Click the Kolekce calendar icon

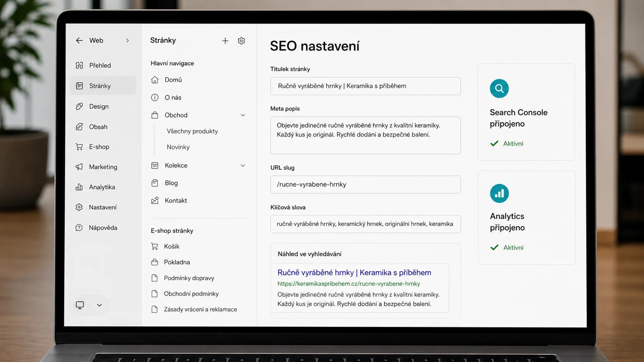click(x=155, y=165)
